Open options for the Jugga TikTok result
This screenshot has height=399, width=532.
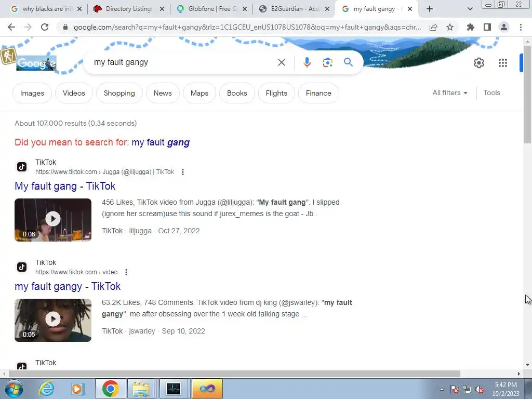[183, 172]
